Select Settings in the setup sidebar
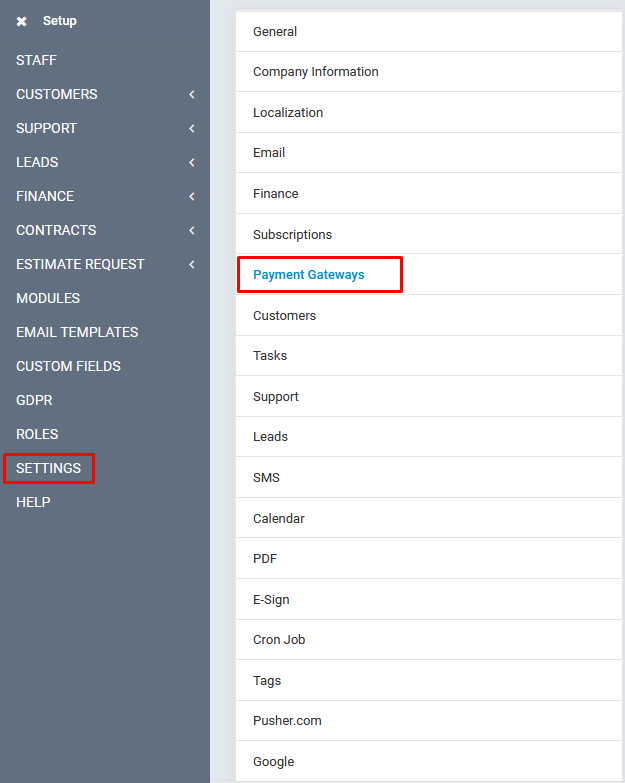The width and height of the screenshot is (625, 783). [x=49, y=468]
